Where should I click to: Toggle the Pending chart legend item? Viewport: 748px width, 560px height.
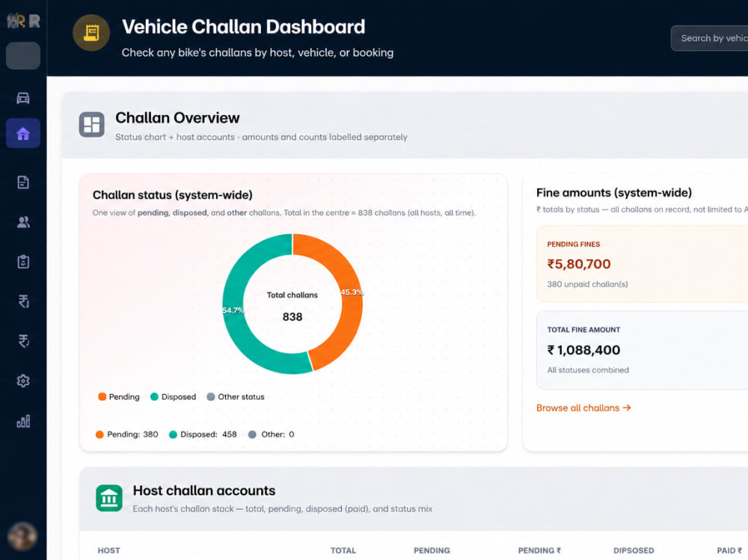click(x=119, y=397)
